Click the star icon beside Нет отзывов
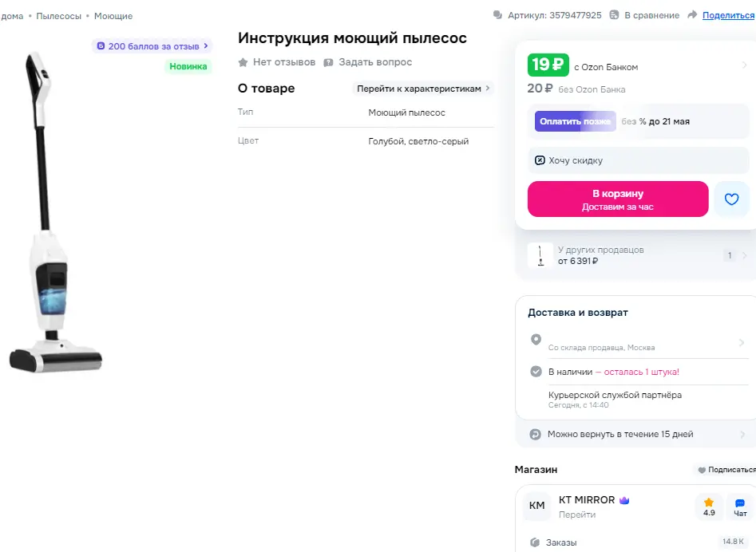 [x=243, y=62]
